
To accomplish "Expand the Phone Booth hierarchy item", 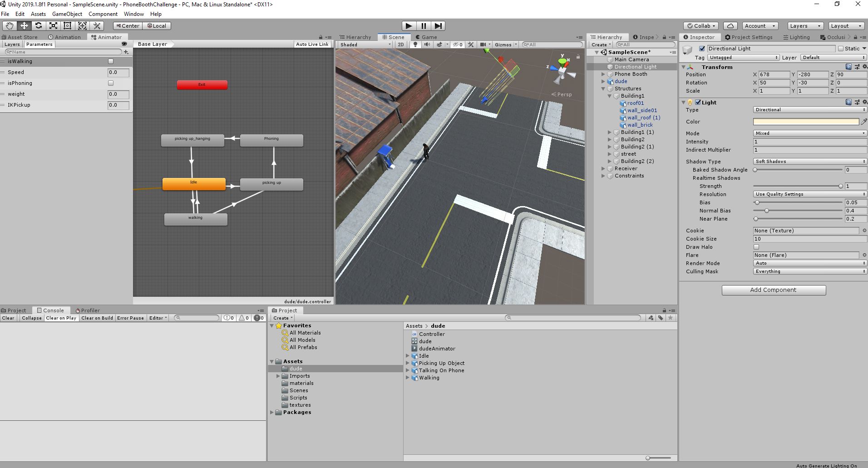I will (603, 74).
